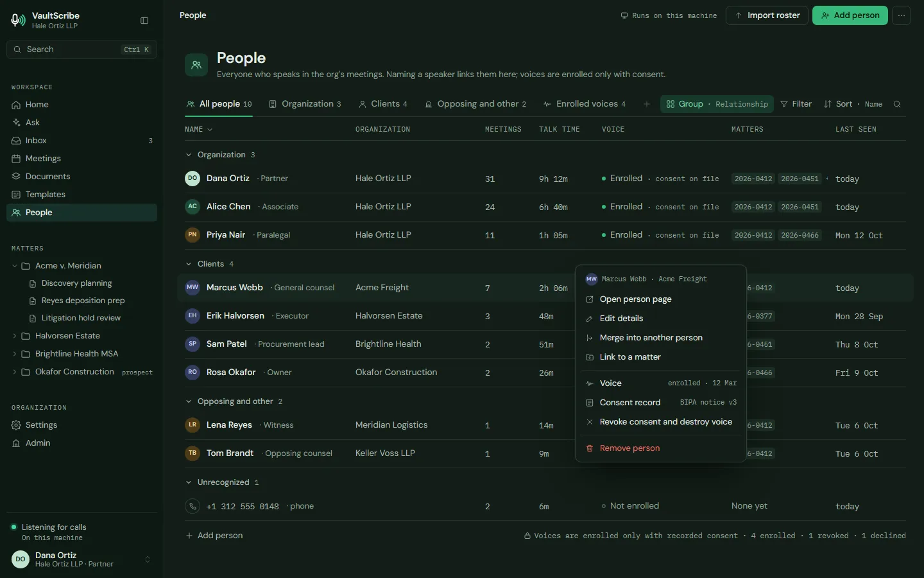Switch to the Organization tab
The image size is (924, 578).
coord(305,104)
